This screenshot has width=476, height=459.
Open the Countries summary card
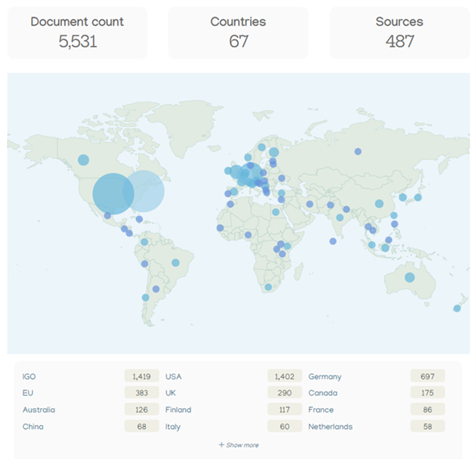[238, 33]
